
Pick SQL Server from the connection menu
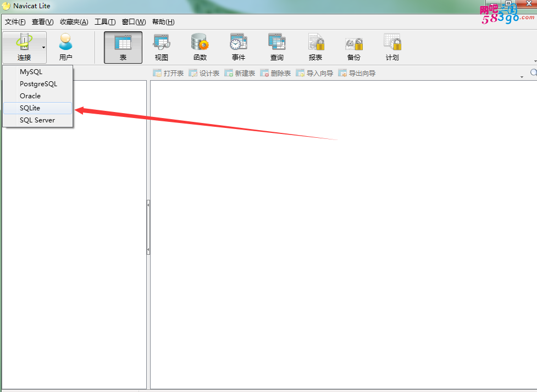click(x=38, y=120)
